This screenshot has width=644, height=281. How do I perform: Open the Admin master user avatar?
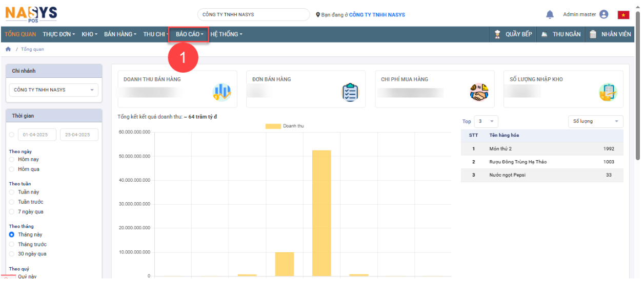(x=603, y=14)
